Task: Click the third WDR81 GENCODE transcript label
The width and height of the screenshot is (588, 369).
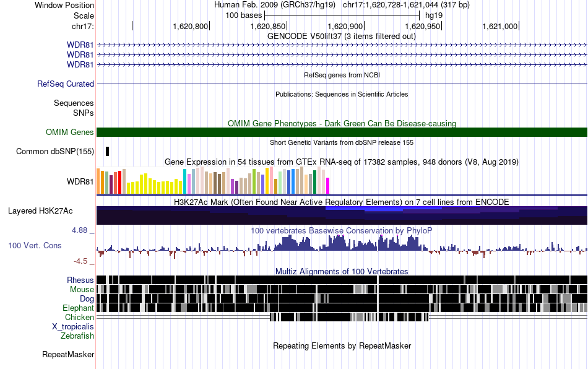Action: (80, 65)
